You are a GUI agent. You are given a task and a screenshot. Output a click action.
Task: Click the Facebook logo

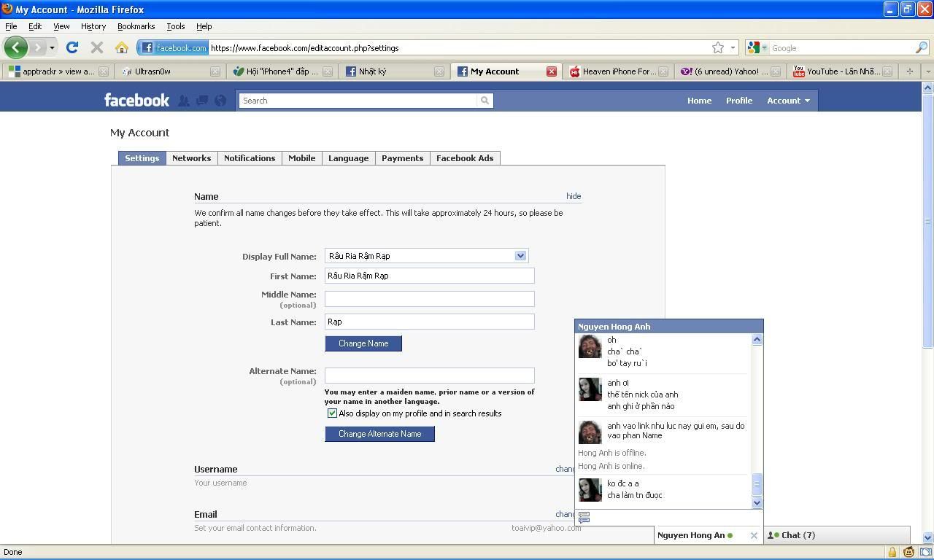[x=136, y=100]
